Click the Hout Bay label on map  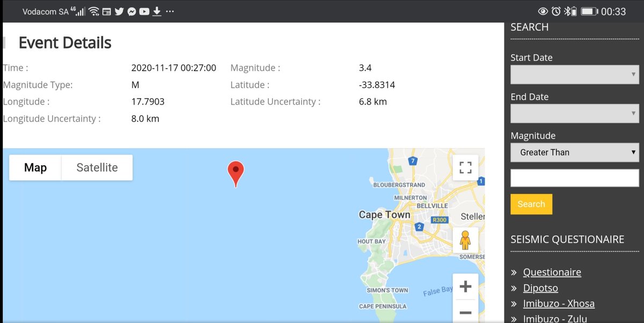coord(371,241)
